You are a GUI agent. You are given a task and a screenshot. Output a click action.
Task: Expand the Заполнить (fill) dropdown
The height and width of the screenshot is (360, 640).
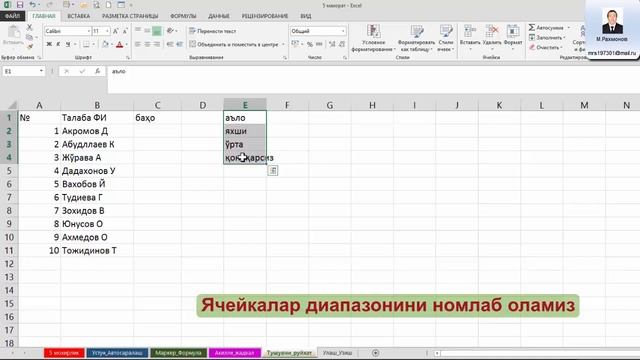(564, 38)
